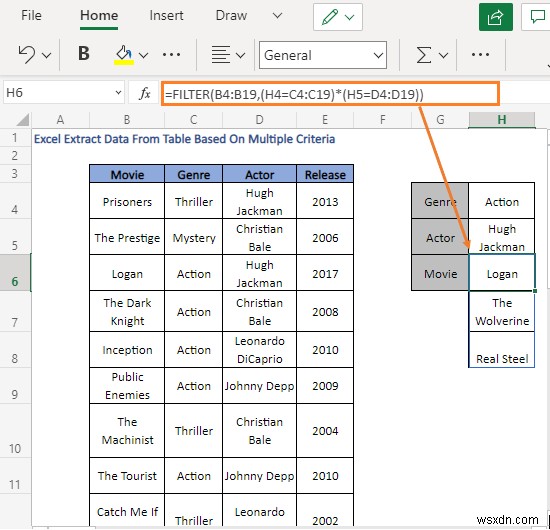Click into the formula bar FILTER formula
Viewport: 550px width, 530px height.
coord(330,94)
